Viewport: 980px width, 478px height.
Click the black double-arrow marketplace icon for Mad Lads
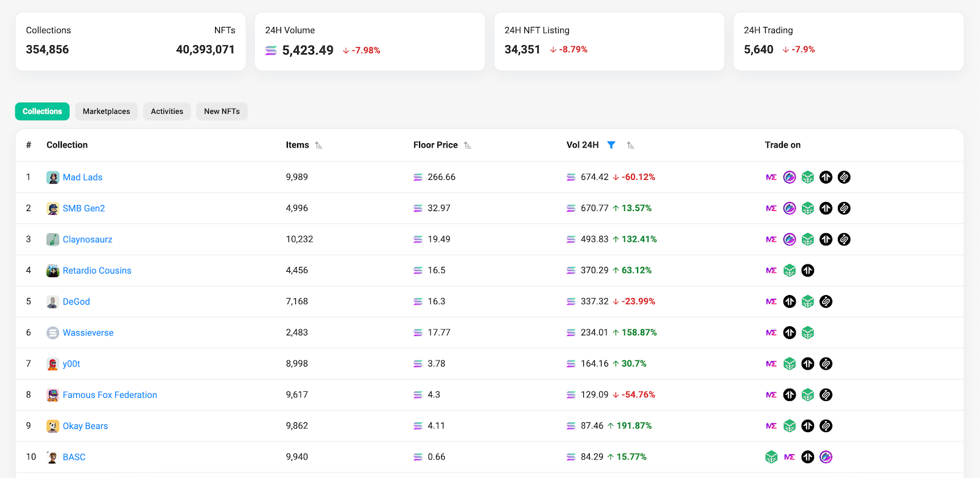(826, 177)
